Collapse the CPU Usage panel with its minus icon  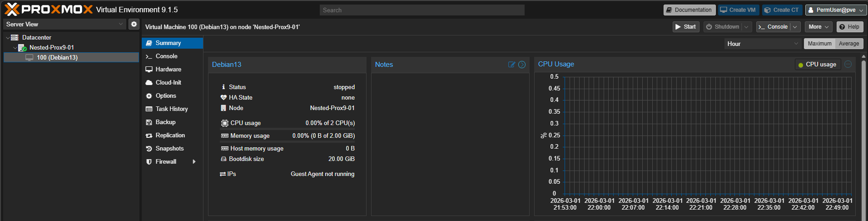coord(848,64)
